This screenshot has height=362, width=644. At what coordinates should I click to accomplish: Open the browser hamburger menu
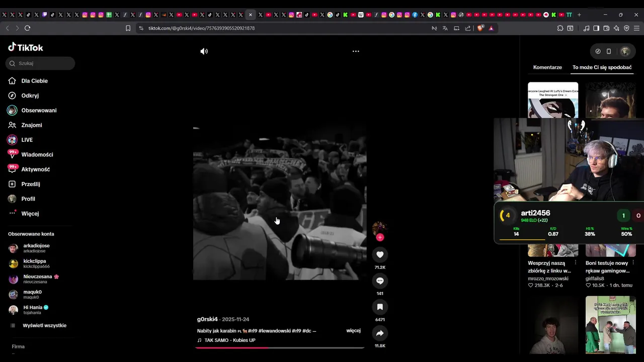coord(636,28)
